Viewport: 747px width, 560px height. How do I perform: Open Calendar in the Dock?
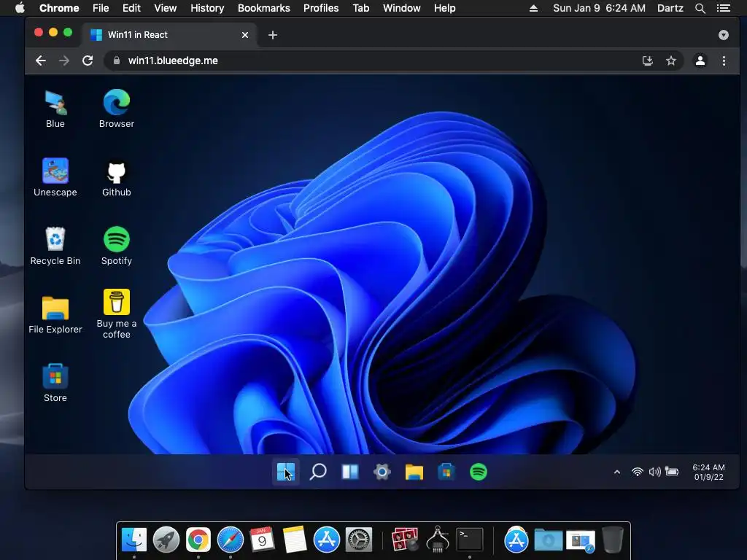[262, 540]
